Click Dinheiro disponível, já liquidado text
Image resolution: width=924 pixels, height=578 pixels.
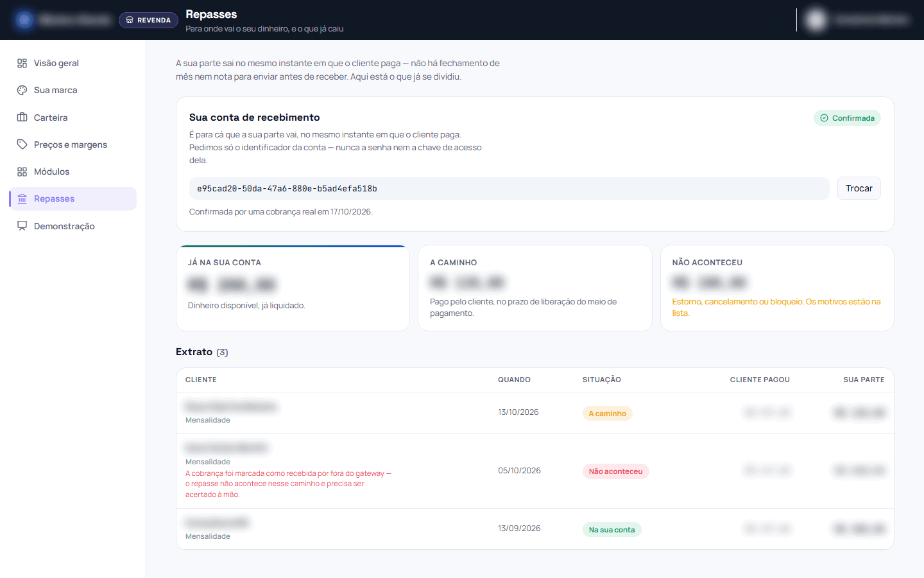click(246, 306)
